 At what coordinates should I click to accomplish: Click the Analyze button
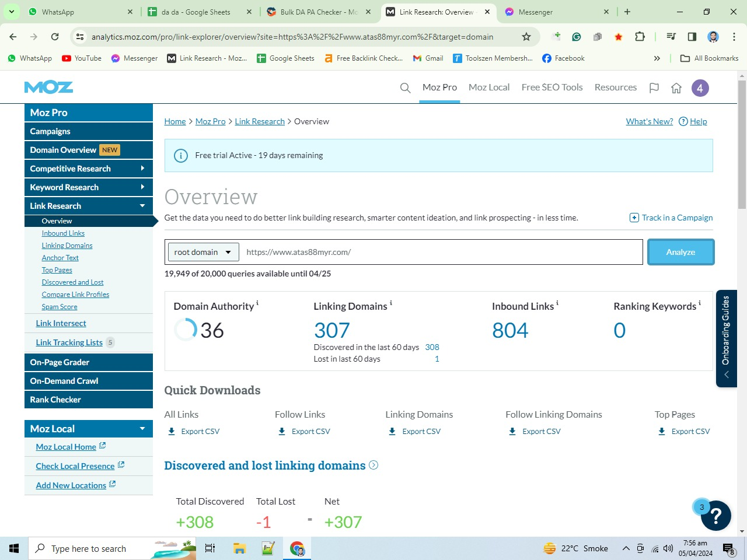point(680,252)
